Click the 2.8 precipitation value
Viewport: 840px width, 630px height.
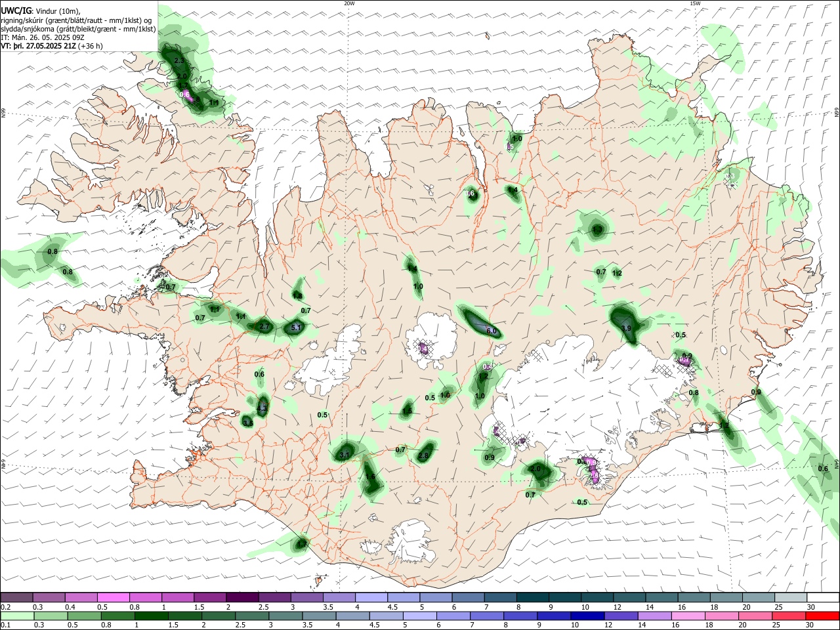point(423,455)
